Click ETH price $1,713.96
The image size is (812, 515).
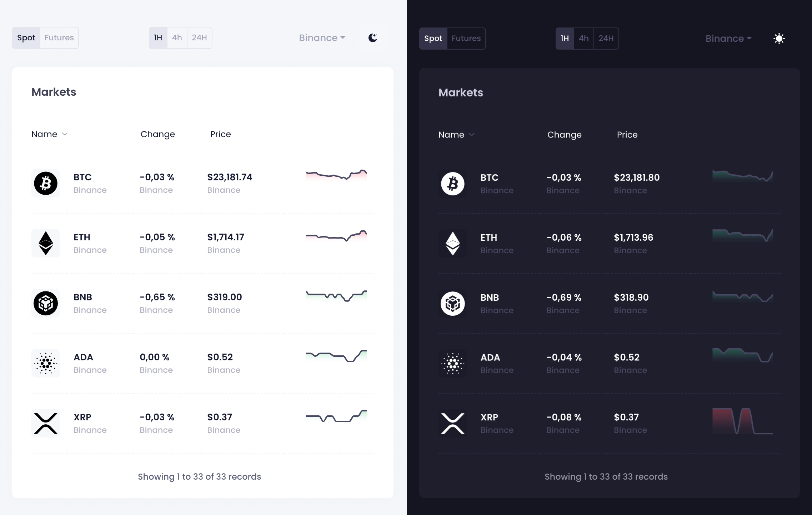pos(633,237)
